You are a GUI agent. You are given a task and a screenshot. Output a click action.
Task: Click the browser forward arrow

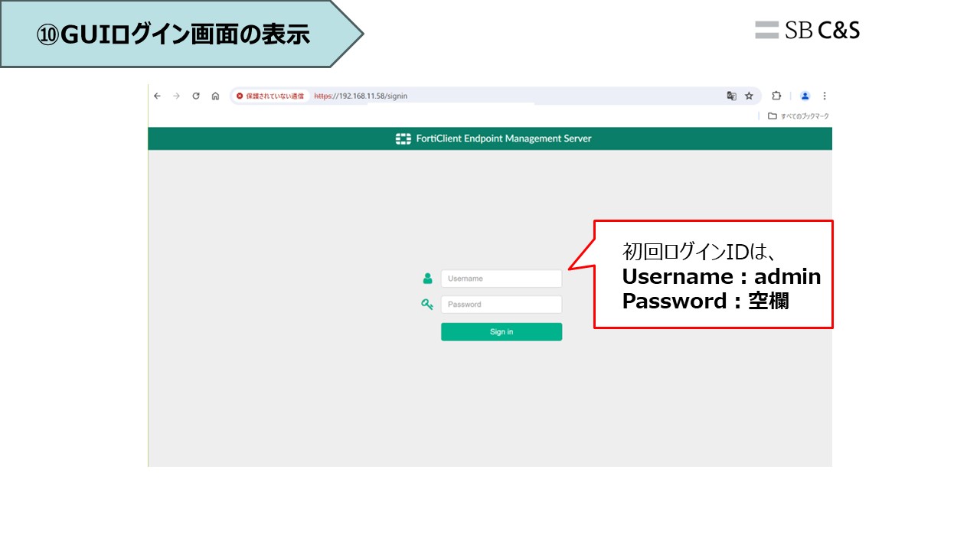176,96
